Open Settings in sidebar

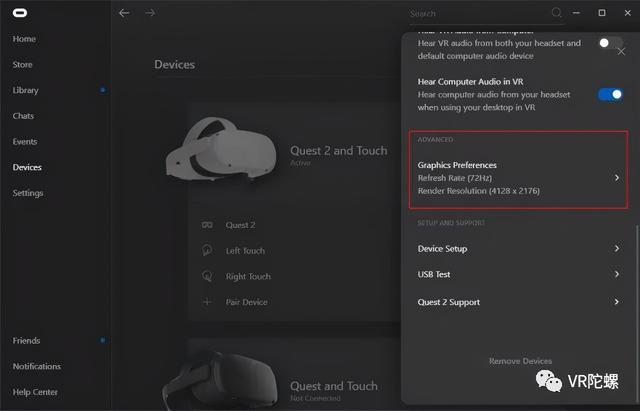pos(28,193)
